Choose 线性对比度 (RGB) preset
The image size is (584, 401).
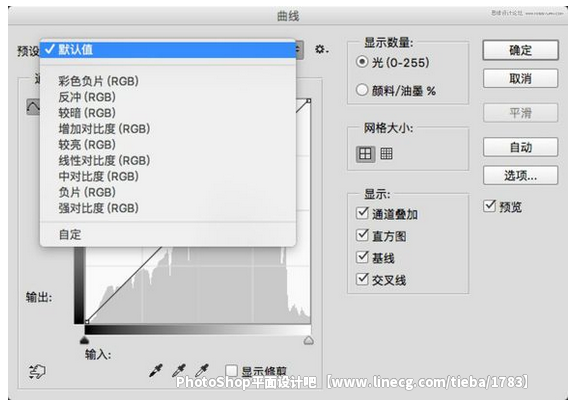point(168,160)
